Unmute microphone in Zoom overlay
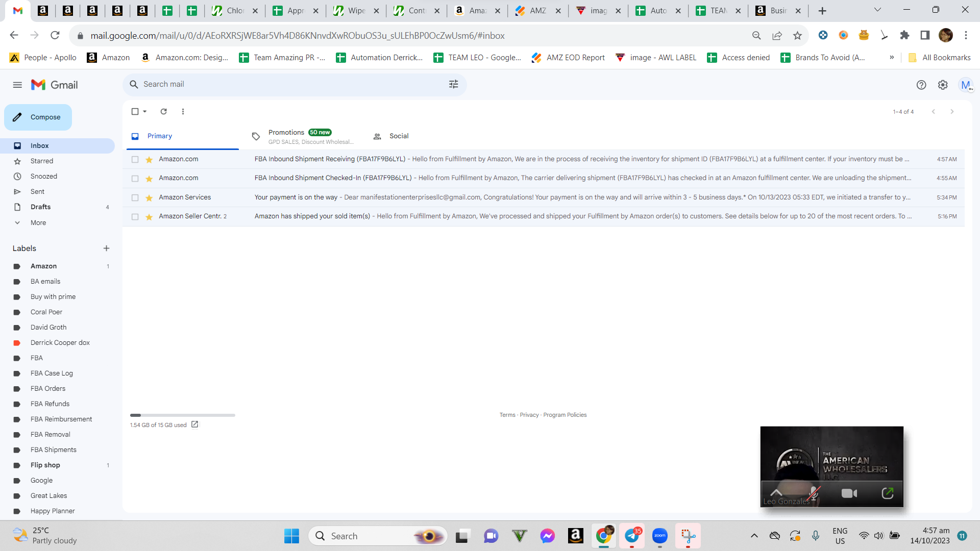Screen dimensions: 980x551 (814, 493)
